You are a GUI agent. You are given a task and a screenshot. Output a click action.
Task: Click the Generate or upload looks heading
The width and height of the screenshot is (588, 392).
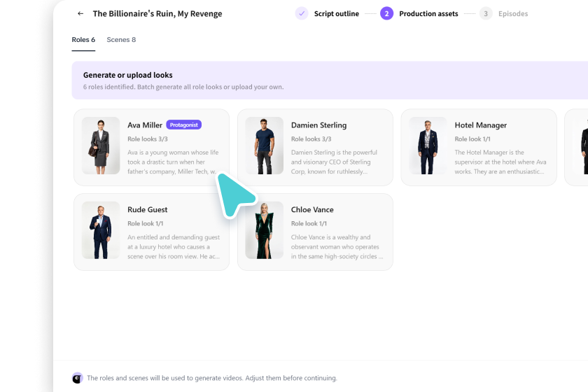pos(128,75)
